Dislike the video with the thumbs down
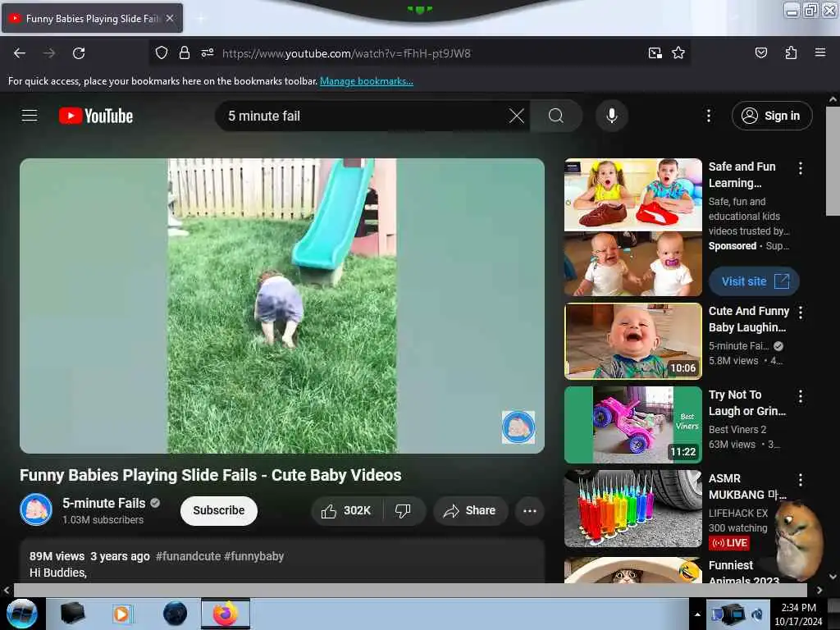The image size is (840, 630). tap(403, 510)
